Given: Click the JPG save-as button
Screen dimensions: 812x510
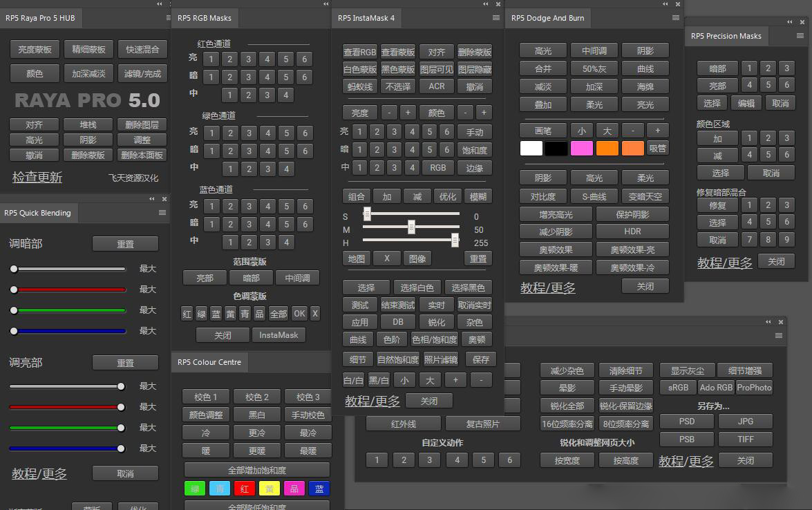Looking at the screenshot, I should [x=746, y=422].
